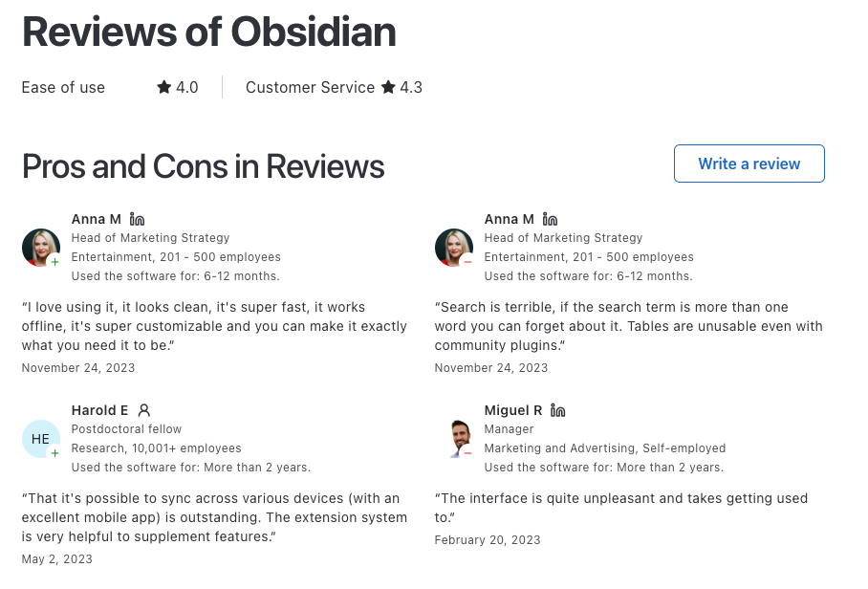This screenshot has height=589, width=868.
Task: Select the reviewer name Anna M
Action: tap(96, 219)
